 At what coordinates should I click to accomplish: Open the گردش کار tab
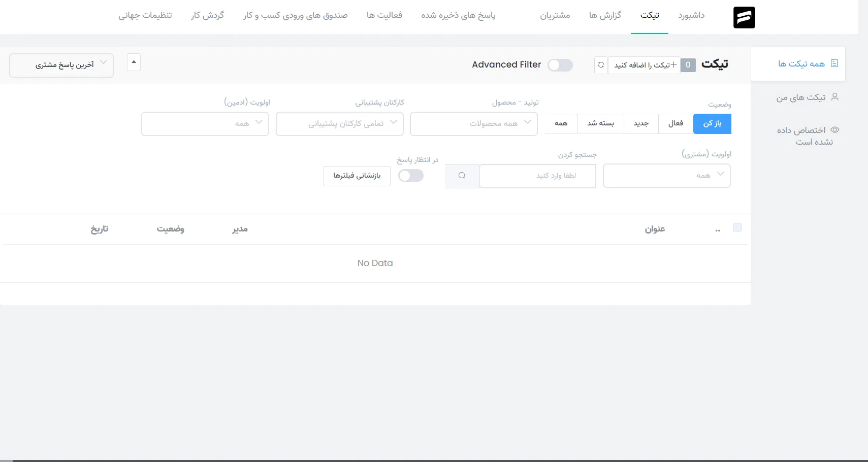207,16
